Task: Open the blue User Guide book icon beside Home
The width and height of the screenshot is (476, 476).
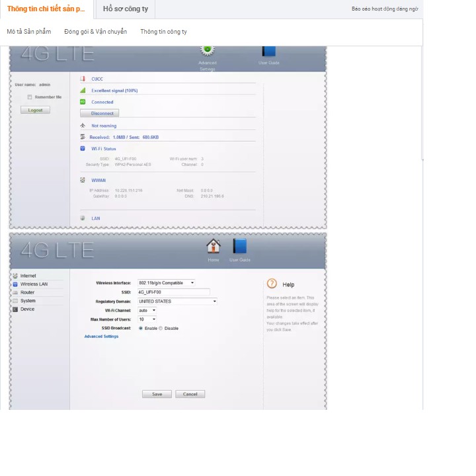Action: (239, 247)
